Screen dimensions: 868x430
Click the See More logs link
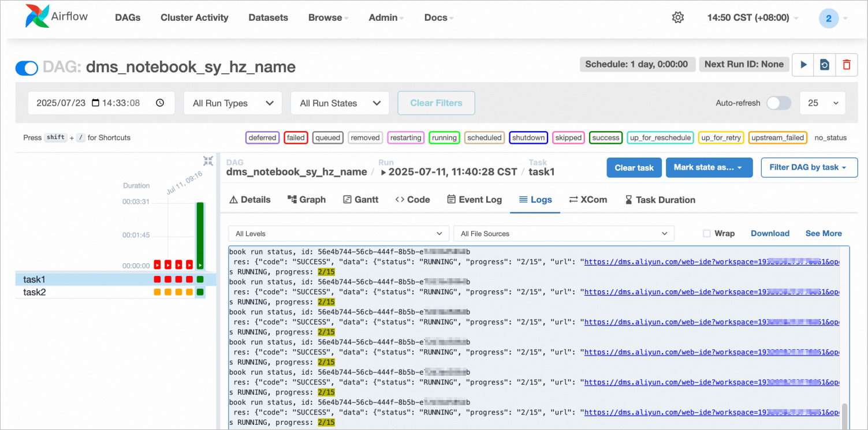[824, 234]
